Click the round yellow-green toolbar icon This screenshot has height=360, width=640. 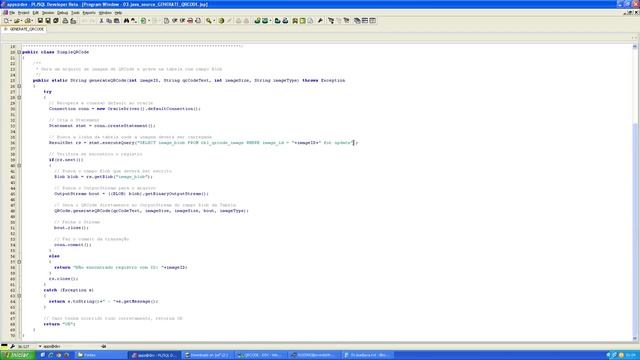[x=221, y=20]
